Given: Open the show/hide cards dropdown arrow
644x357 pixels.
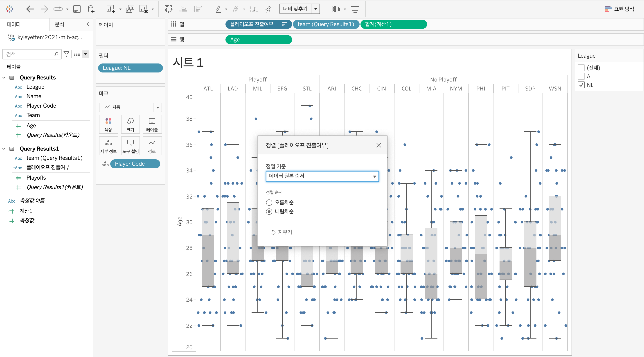Looking at the screenshot, I should pyautogui.click(x=345, y=9).
